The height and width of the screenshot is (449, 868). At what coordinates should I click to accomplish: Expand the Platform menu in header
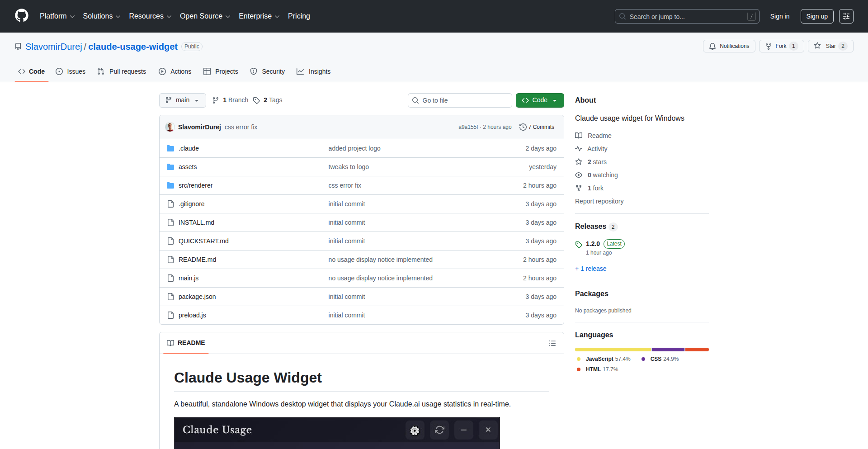(57, 16)
